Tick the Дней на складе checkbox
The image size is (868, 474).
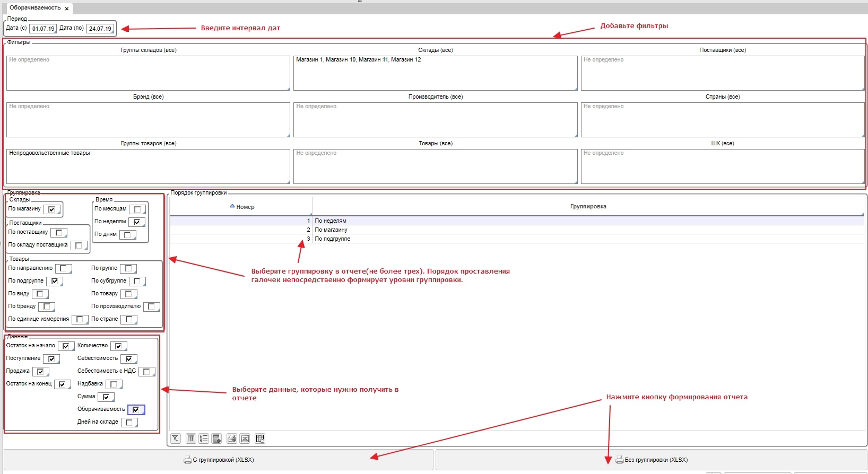129,423
